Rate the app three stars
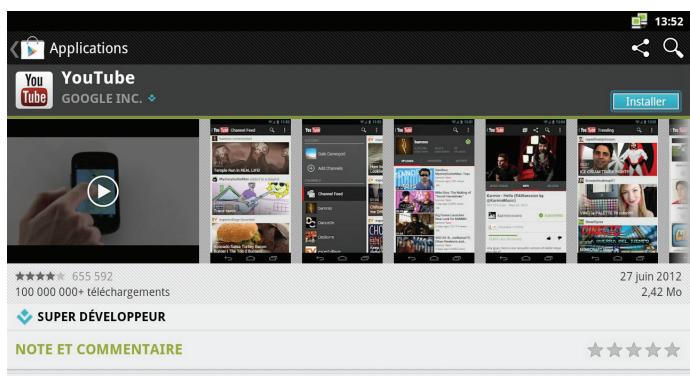 tap(634, 350)
